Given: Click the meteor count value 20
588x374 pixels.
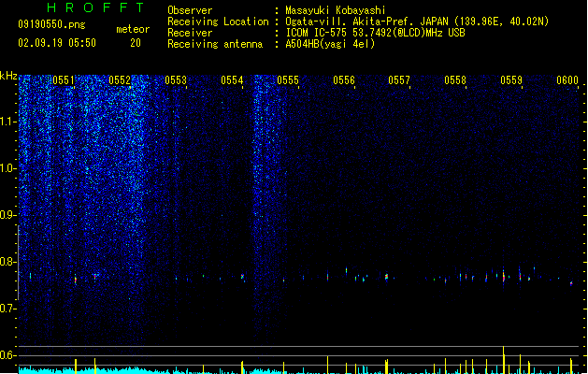Looking at the screenshot, I should click(136, 43).
